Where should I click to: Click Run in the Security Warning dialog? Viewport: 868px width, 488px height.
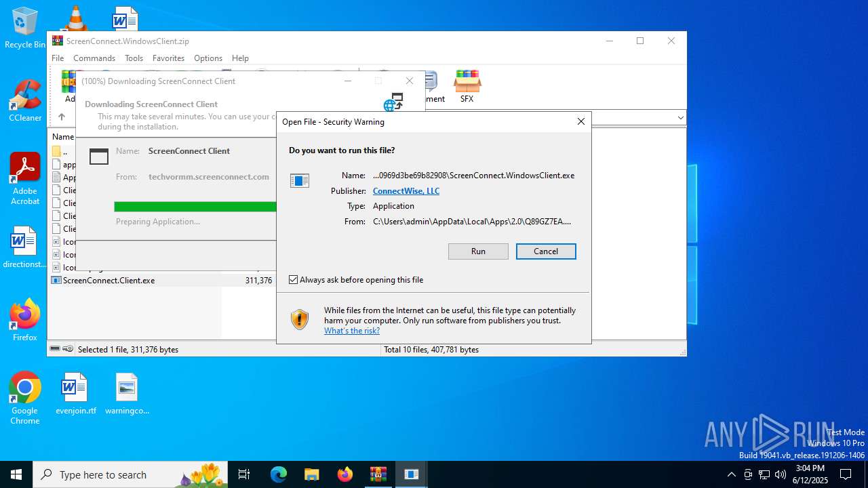478,251
